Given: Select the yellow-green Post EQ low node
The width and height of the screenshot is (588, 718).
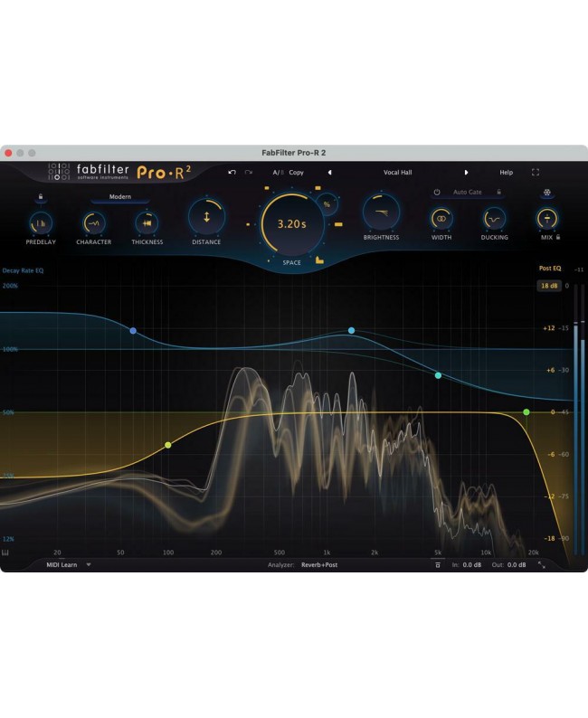Looking at the screenshot, I should point(168,445).
